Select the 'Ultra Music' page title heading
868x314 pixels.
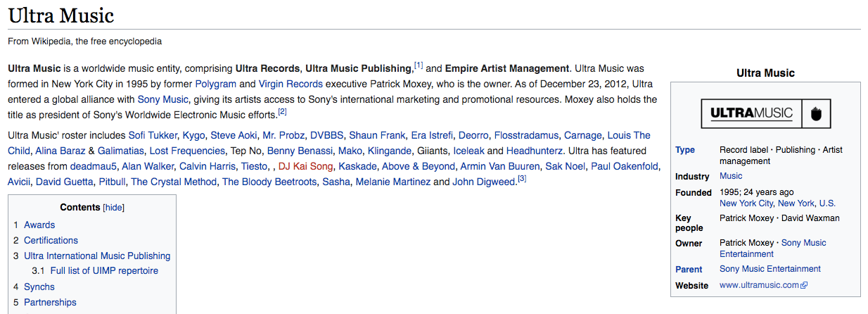tap(61, 15)
